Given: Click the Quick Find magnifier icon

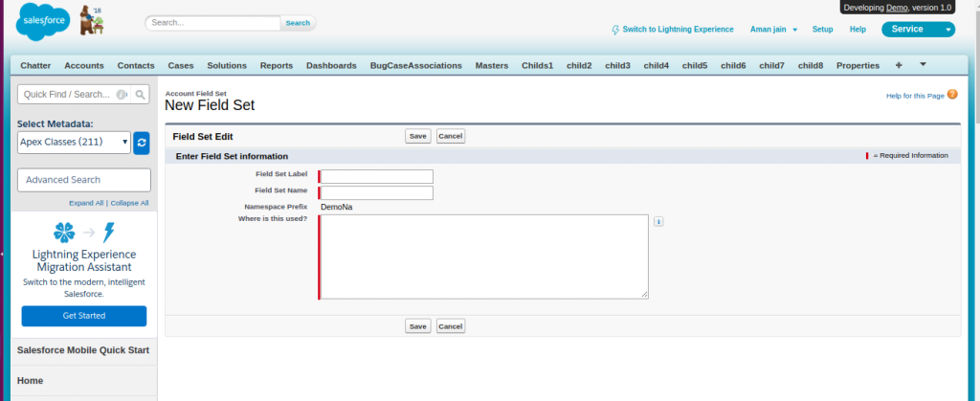Looking at the screenshot, I should (140, 95).
